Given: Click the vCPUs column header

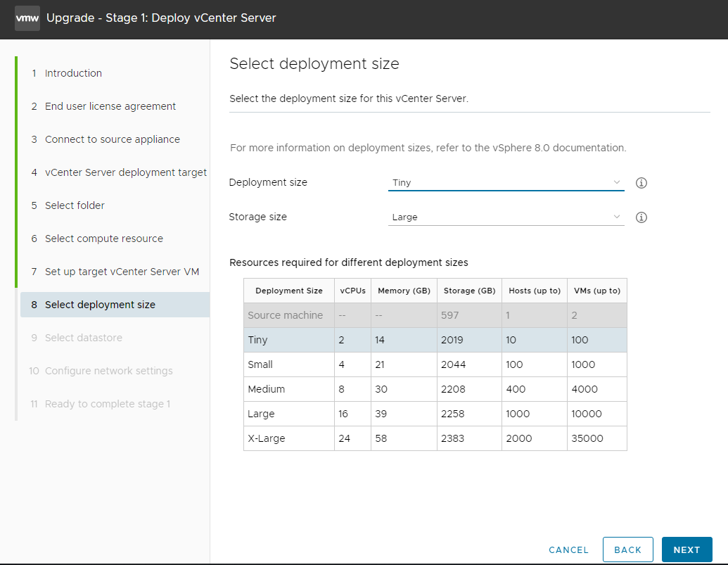Looking at the screenshot, I should (353, 291).
